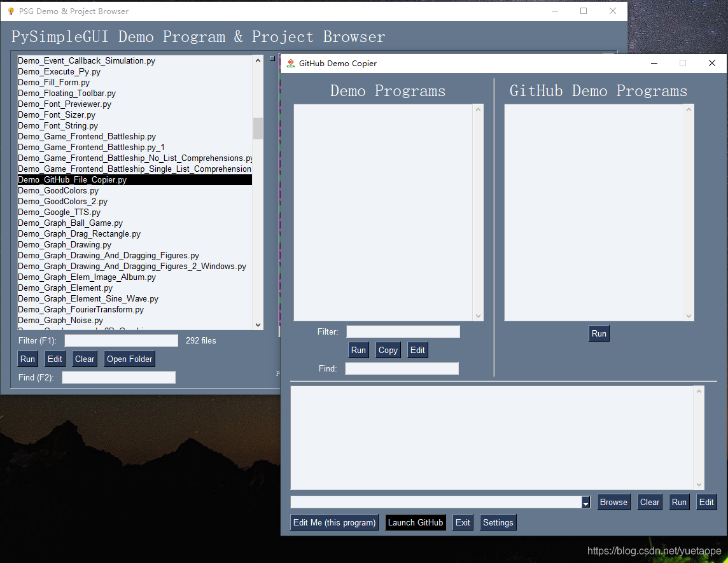Focus the Find field in GitHub Copier
This screenshot has width=728, height=563.
pyautogui.click(x=402, y=368)
